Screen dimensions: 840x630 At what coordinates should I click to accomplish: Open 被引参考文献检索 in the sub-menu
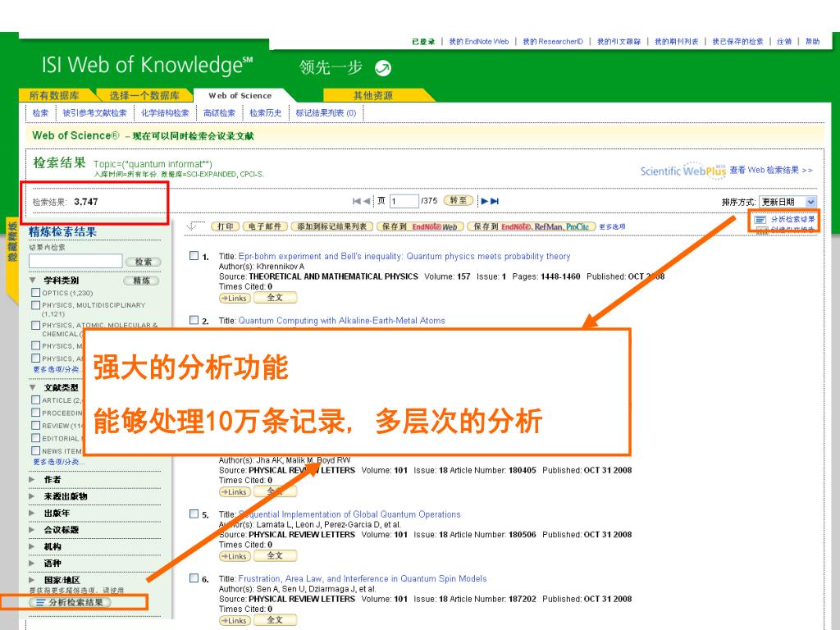(95, 112)
